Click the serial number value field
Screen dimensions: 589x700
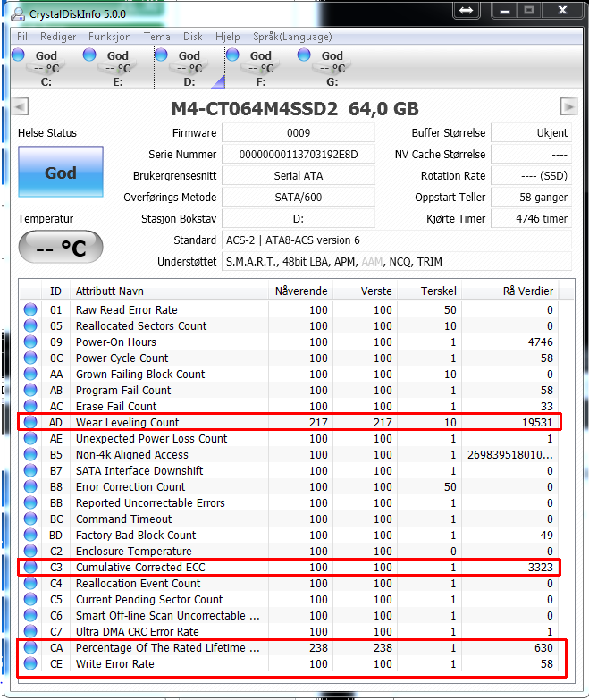click(299, 155)
